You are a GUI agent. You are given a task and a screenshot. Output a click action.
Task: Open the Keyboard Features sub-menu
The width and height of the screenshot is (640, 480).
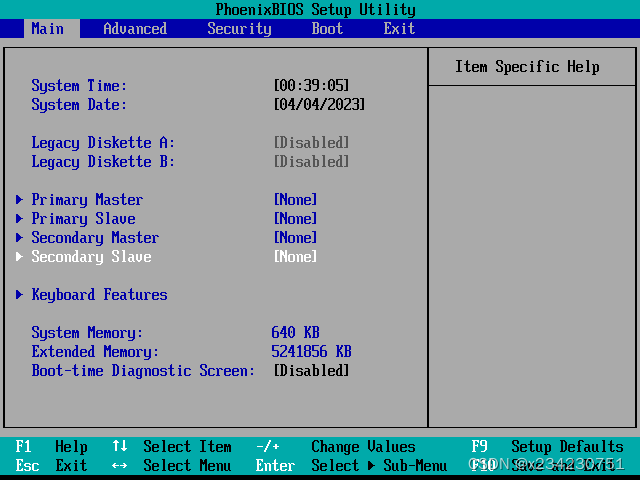pos(99,294)
